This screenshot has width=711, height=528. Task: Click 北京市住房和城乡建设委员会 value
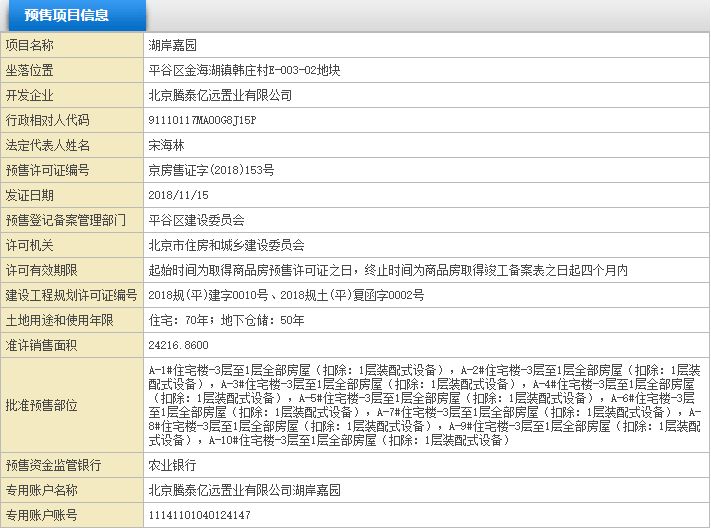226,245
